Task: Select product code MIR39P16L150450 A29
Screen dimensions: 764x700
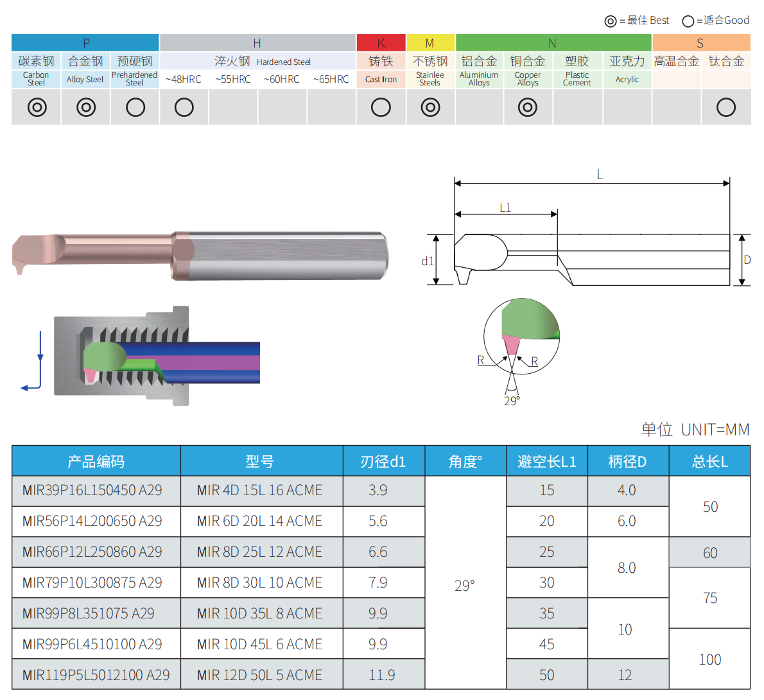Action: [92, 491]
